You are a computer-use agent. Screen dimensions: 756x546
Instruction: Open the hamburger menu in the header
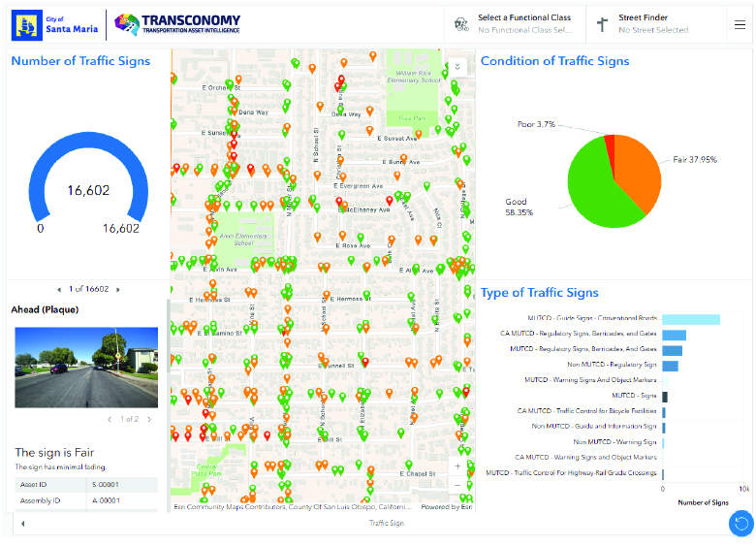point(740,24)
